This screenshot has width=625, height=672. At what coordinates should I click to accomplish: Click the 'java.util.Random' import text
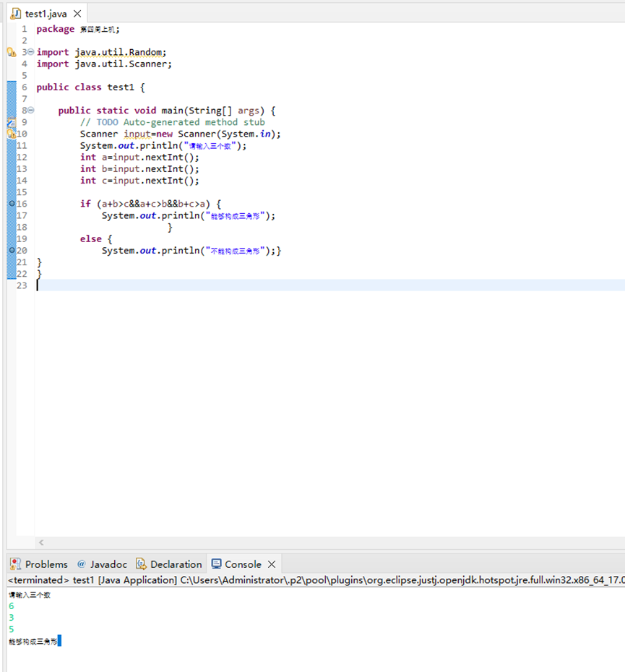[x=118, y=52]
